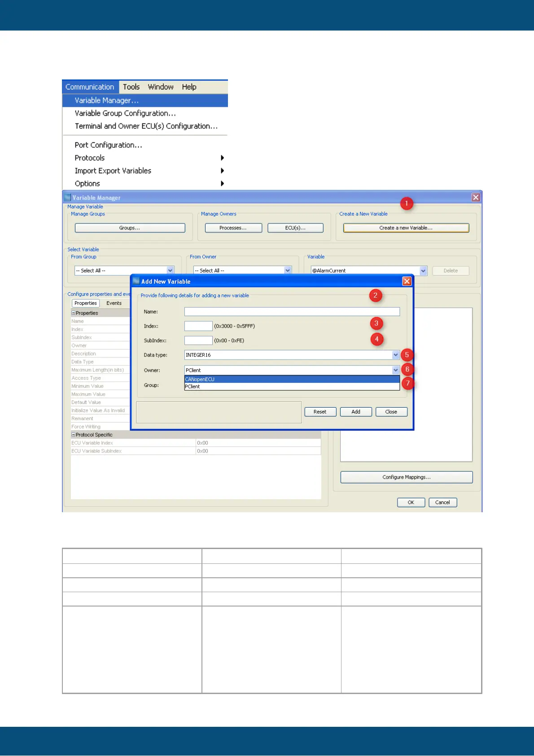Screen dimensions: 534x756
Task: Click the Remanent property row
Action: click(101, 419)
